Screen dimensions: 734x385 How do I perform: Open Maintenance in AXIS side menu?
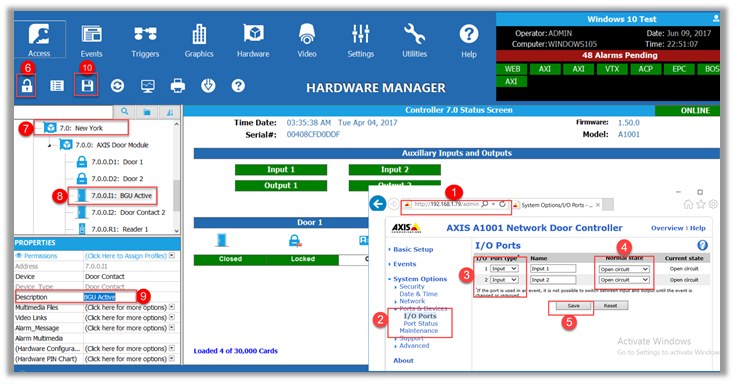click(419, 331)
